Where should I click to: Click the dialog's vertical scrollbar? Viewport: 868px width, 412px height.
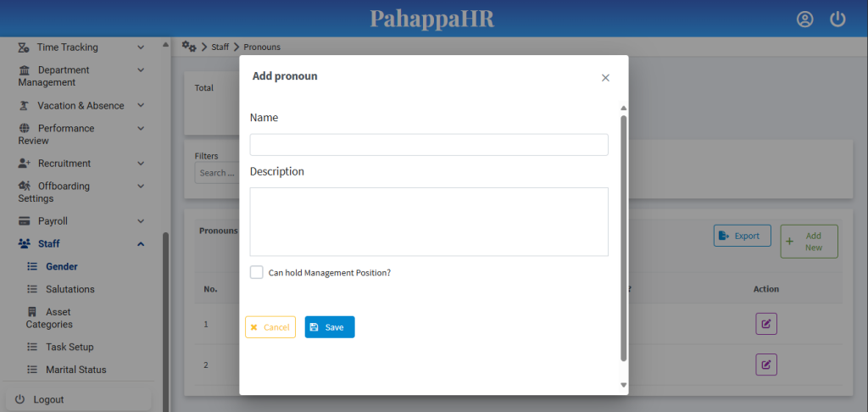[624, 237]
